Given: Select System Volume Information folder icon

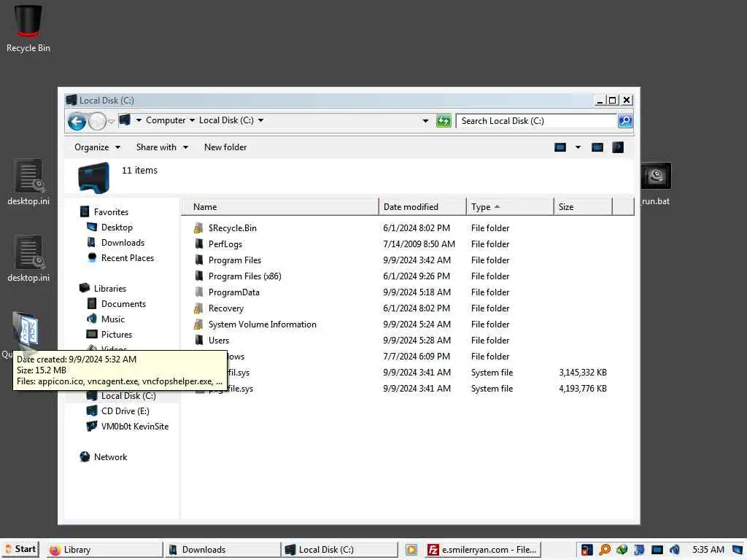Looking at the screenshot, I should tap(198, 324).
